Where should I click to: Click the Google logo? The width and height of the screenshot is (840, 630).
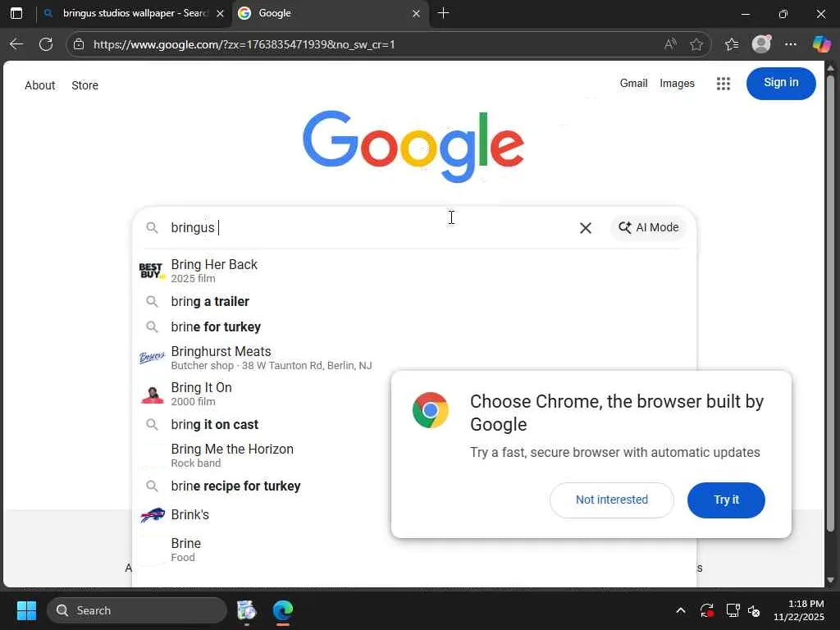pyautogui.click(x=413, y=146)
